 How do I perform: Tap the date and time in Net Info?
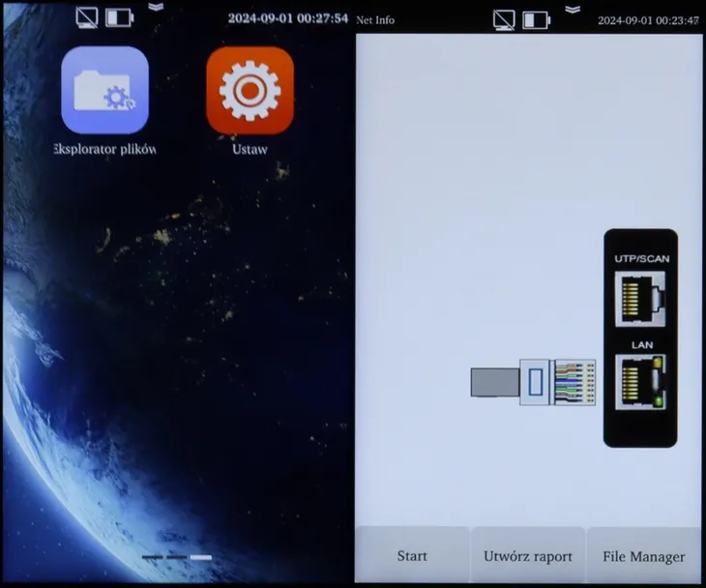(648, 20)
